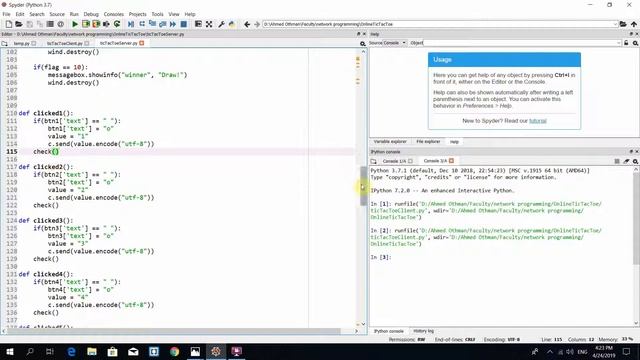Interrupt kernel stop icon in console
640x360 pixels.
coord(617,161)
